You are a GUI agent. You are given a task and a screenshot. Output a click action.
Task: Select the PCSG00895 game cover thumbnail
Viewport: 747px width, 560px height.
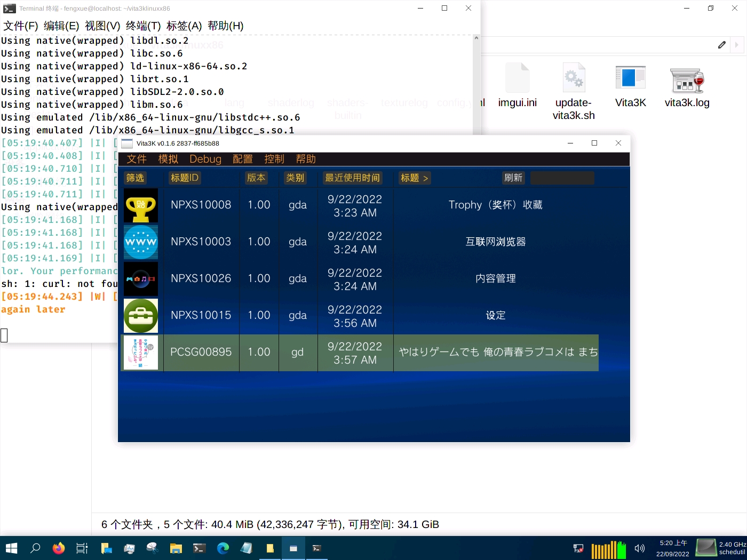click(x=141, y=353)
